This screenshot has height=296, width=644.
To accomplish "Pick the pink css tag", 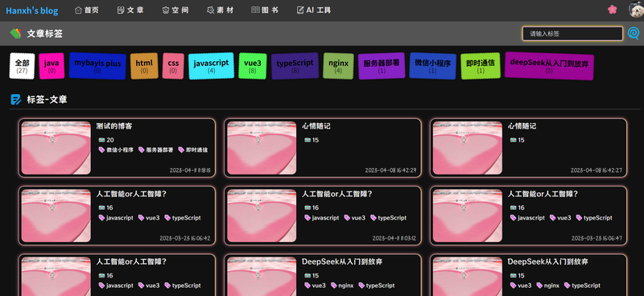I will tap(173, 66).
